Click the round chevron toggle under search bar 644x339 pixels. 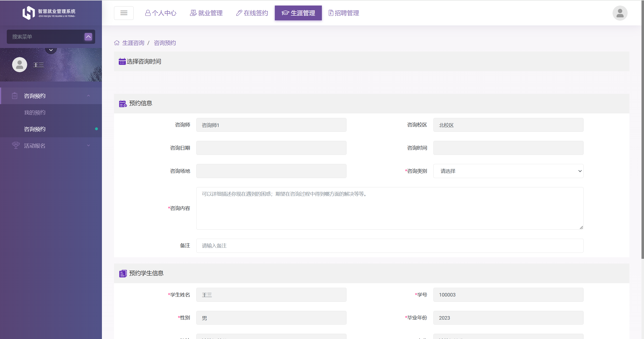pyautogui.click(x=51, y=50)
